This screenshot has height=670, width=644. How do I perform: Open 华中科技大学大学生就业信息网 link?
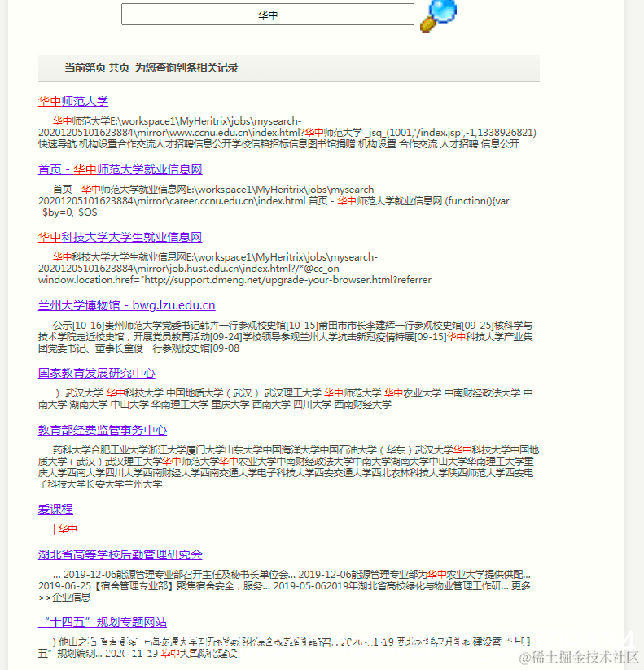(x=120, y=237)
